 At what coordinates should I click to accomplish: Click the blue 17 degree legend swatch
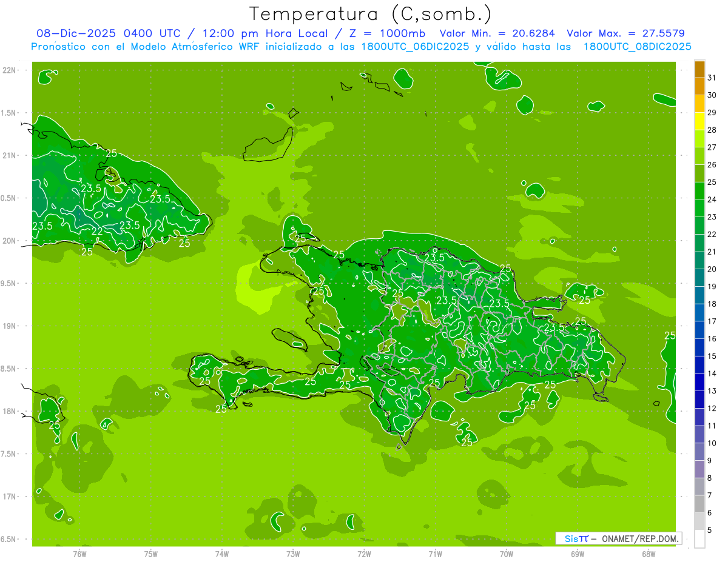pos(699,313)
